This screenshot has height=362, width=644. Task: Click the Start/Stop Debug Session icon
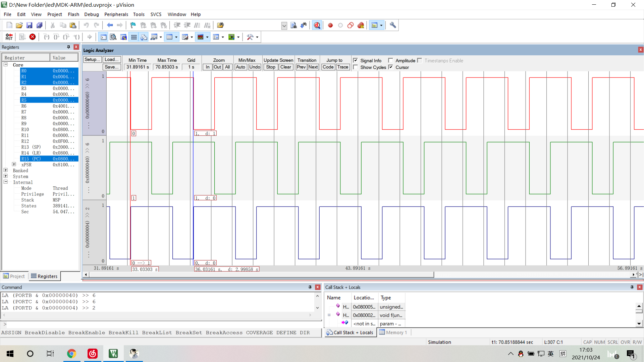(x=317, y=25)
